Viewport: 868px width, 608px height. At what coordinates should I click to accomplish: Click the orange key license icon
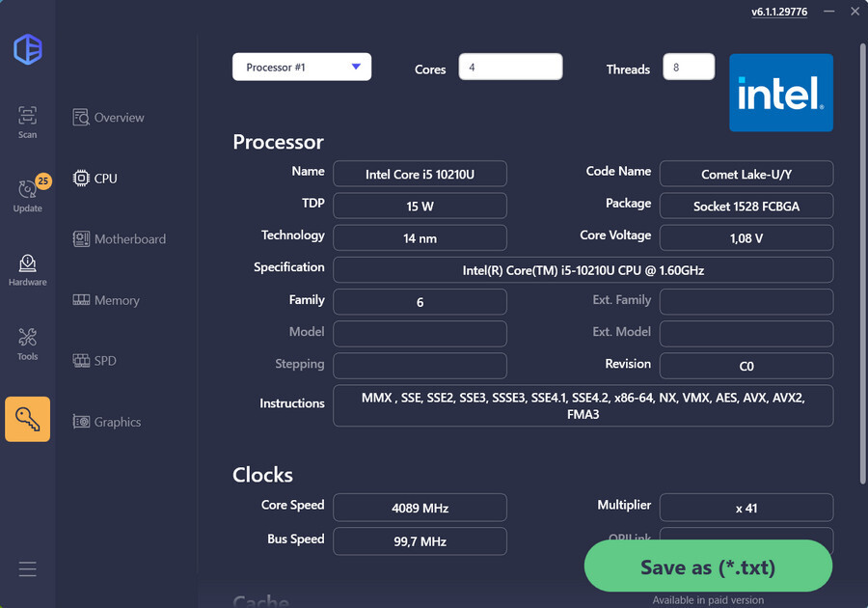point(28,419)
